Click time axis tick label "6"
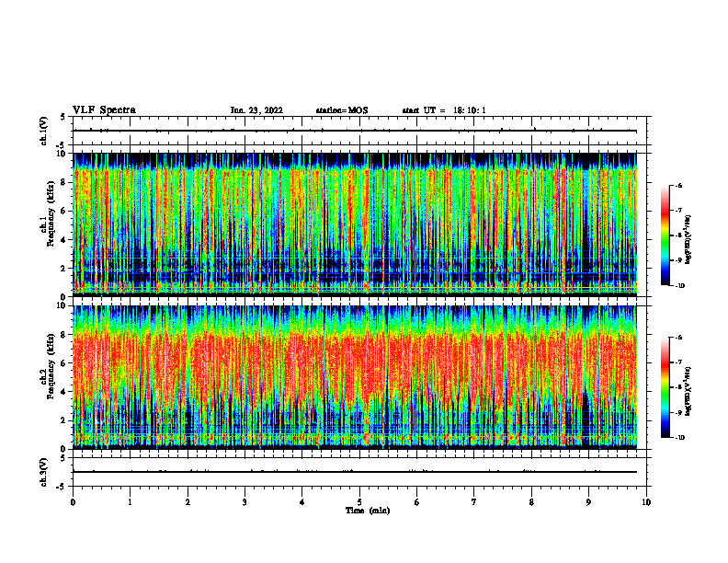 [x=417, y=502]
